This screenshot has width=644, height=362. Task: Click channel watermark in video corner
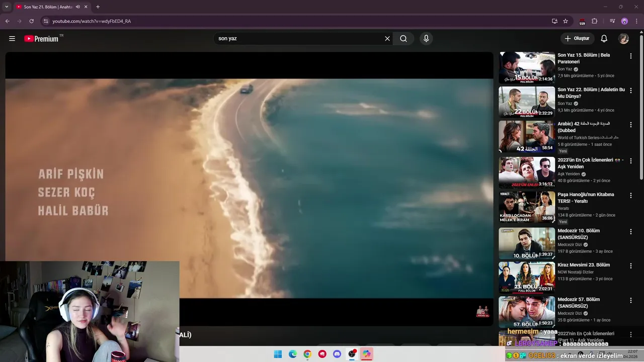point(482,311)
